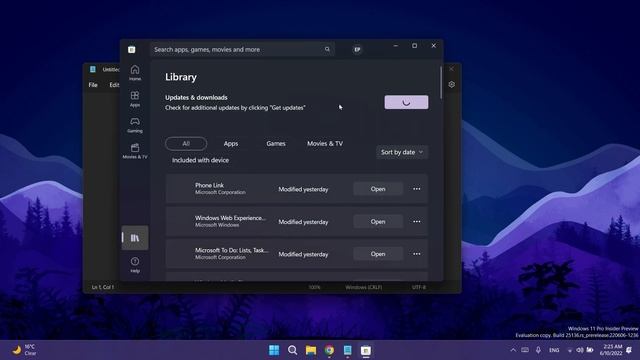Viewport: 640px width, 360px height.
Task: Click the loading Get updates button
Action: 406,102
